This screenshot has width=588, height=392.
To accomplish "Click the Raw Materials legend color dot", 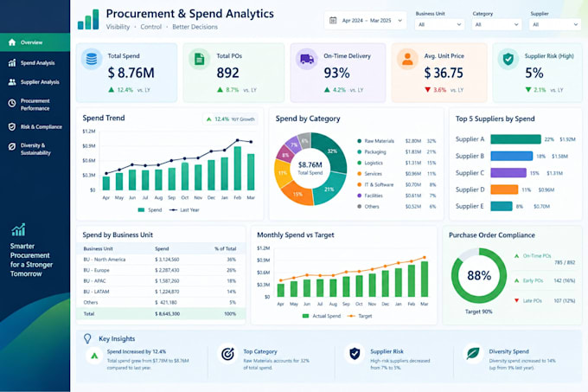I will coord(359,141).
